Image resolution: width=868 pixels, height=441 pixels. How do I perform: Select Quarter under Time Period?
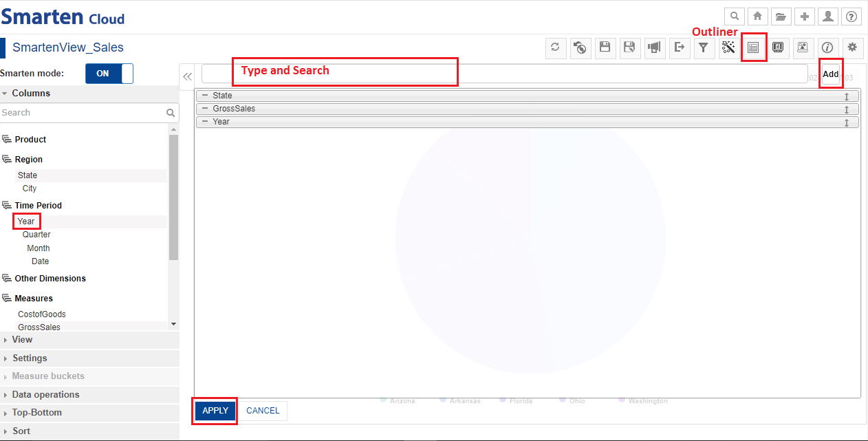(36, 235)
